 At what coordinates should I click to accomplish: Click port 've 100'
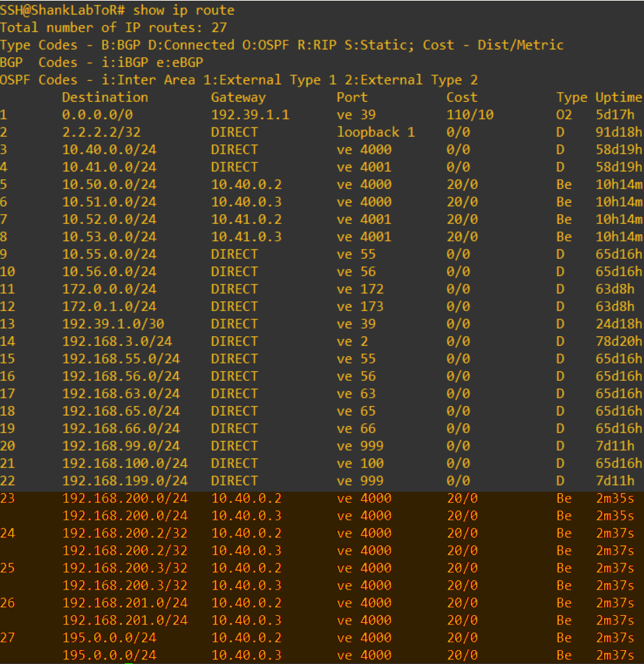[360, 463]
